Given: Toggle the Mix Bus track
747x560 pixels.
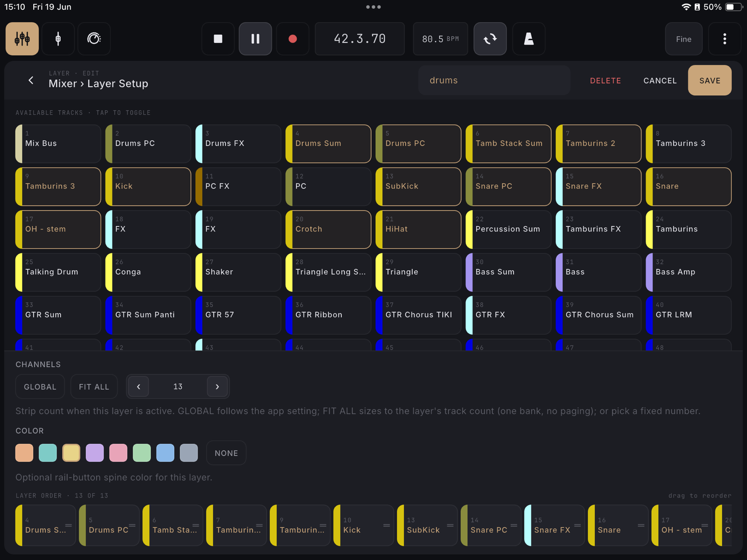Looking at the screenshot, I should (58, 144).
